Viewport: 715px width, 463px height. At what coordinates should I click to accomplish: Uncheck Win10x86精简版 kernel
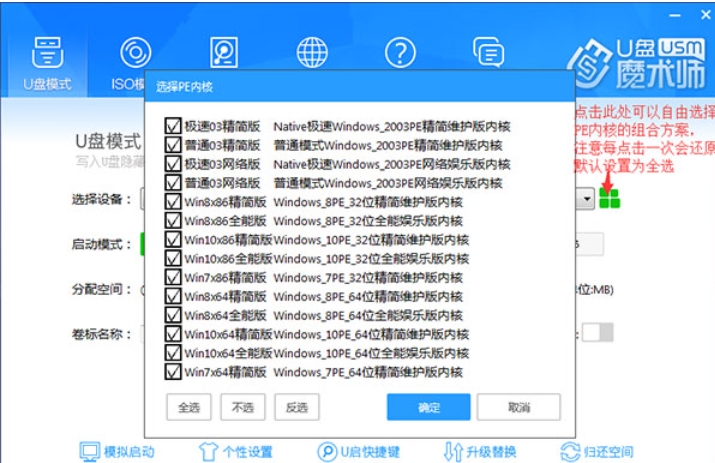173,239
